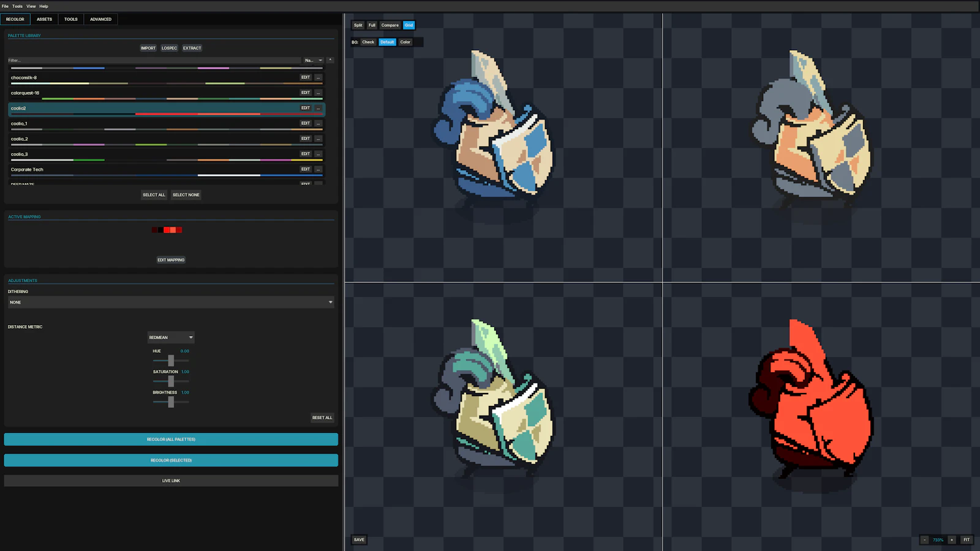This screenshot has width=980, height=551.
Task: Switch preview to Grid view
Action: click(x=409, y=25)
